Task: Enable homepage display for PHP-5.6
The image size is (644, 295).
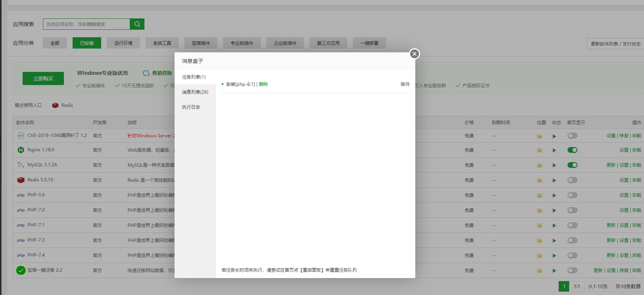Action: click(x=573, y=195)
